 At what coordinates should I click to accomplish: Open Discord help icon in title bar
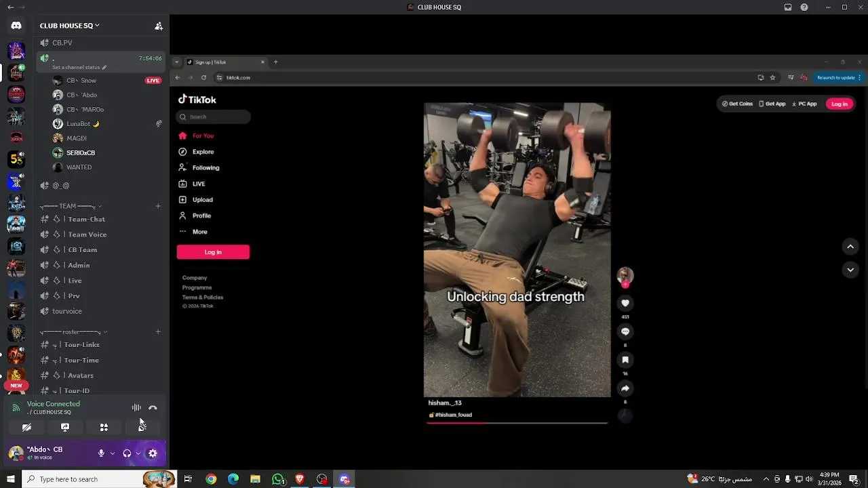pyautogui.click(x=804, y=7)
